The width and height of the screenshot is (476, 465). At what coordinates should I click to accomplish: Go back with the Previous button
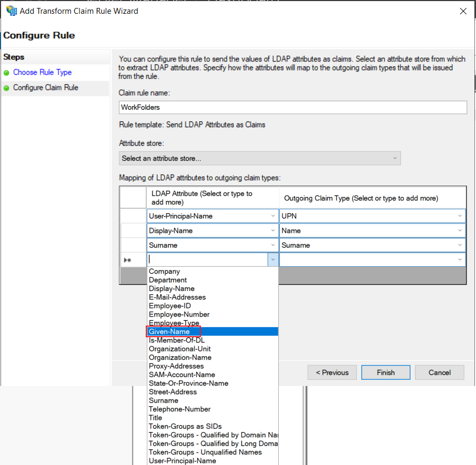click(332, 372)
